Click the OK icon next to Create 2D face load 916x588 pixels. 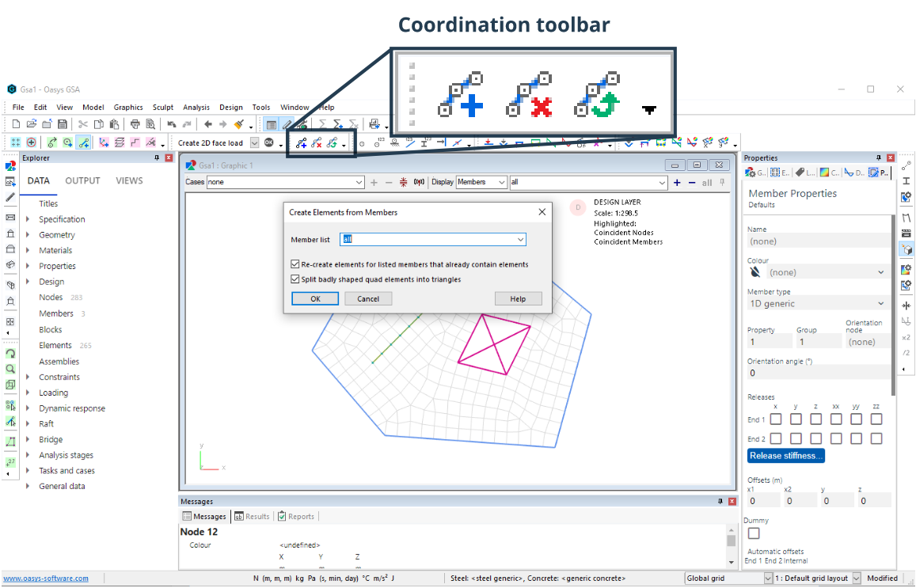[271, 142]
